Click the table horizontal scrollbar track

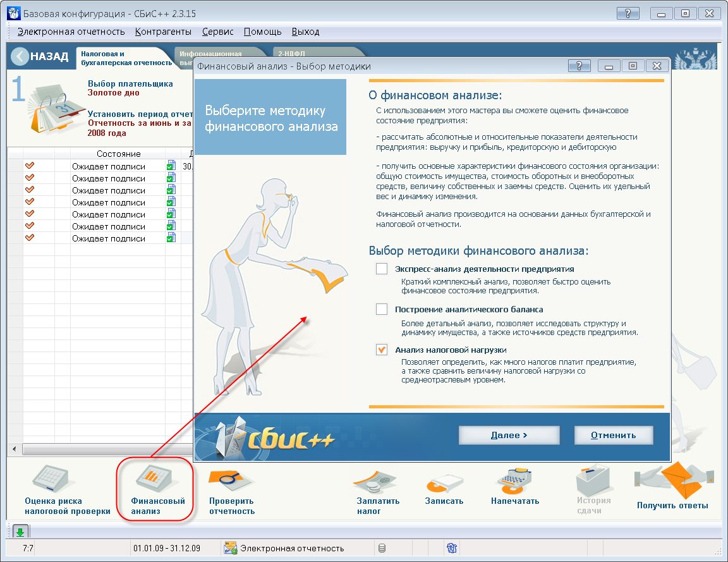coord(107,449)
